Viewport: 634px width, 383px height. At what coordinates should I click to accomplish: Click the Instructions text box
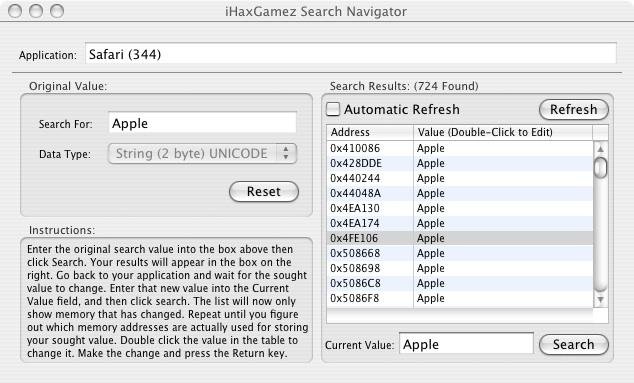click(167, 300)
